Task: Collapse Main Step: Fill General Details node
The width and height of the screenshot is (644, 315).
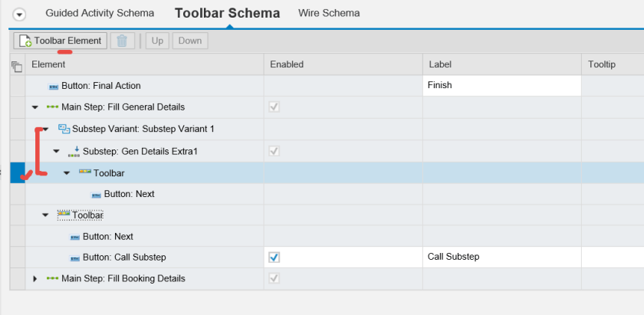Action: click(35, 107)
